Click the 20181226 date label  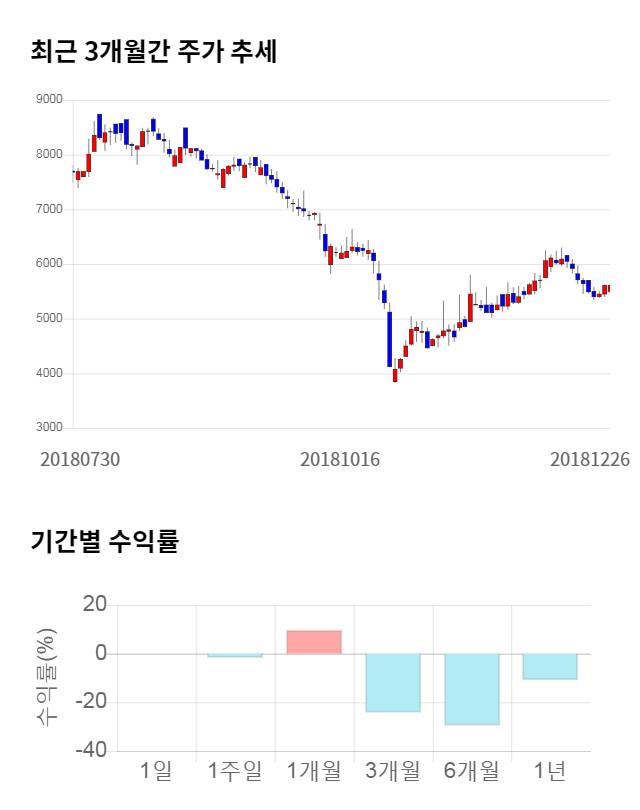pos(589,459)
